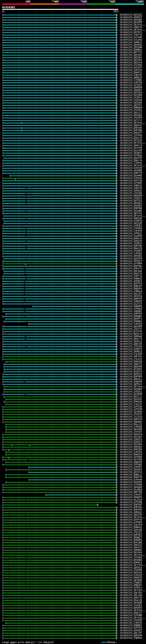
Task: Select hit UniRef100_C0PH62
Action: (x=131, y=254)
